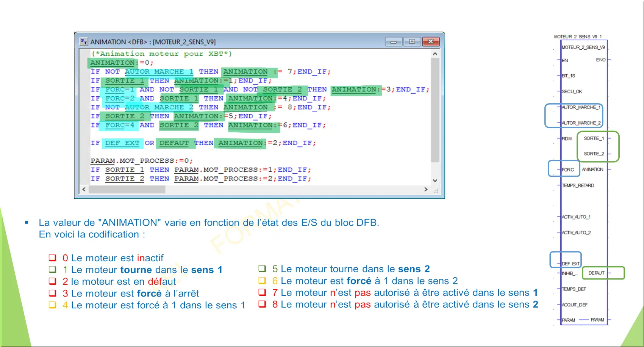This screenshot has height=347, width=644.
Task: Click checkbox for '3 Le moteur est forcé à l'arrêt'
Action: tap(52, 293)
